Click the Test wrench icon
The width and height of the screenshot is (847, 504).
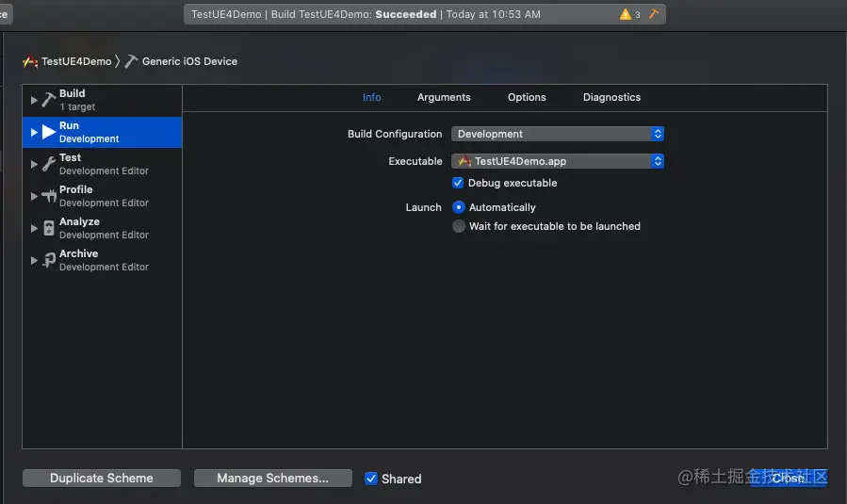point(49,164)
